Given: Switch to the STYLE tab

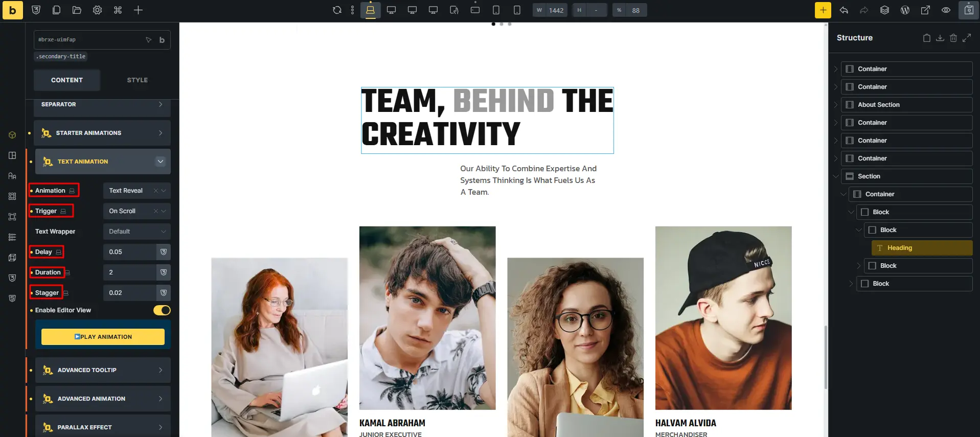Looking at the screenshot, I should [x=137, y=80].
